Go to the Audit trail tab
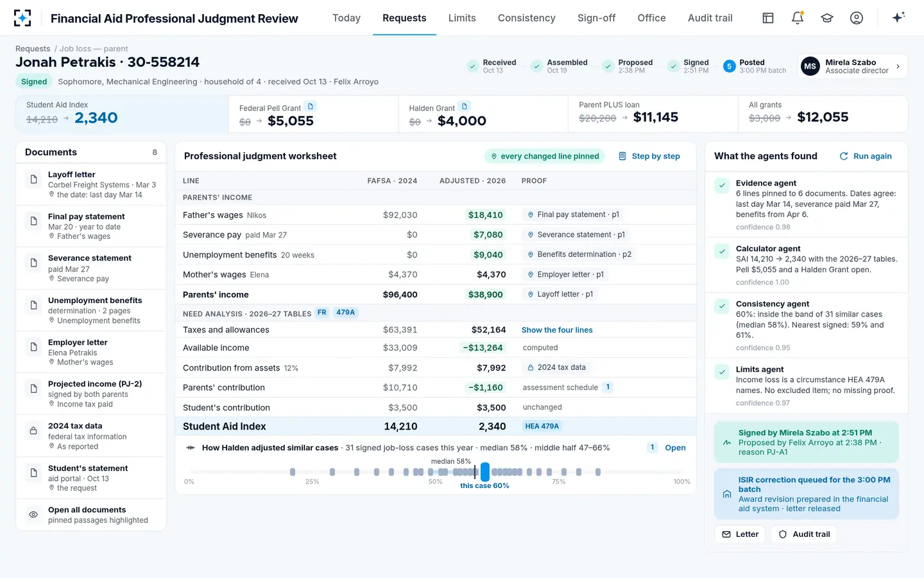 710,18
